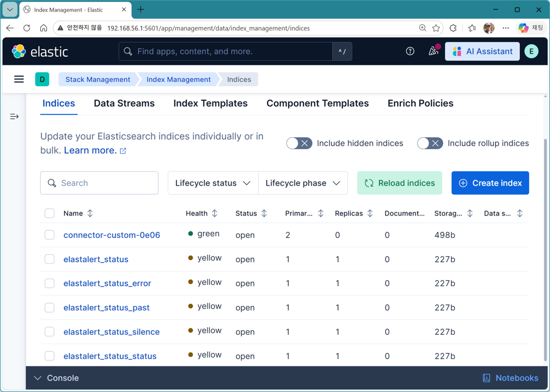
Task: Expand the collapsed left sidebar arrow
Action: pyautogui.click(x=14, y=116)
